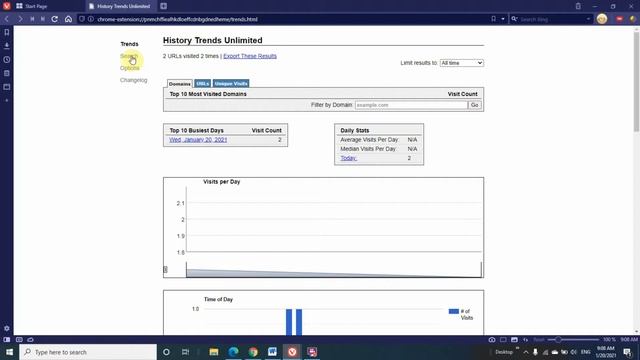Open the Limit results to dropdown
This screenshot has width=640, height=360.
[x=462, y=63]
